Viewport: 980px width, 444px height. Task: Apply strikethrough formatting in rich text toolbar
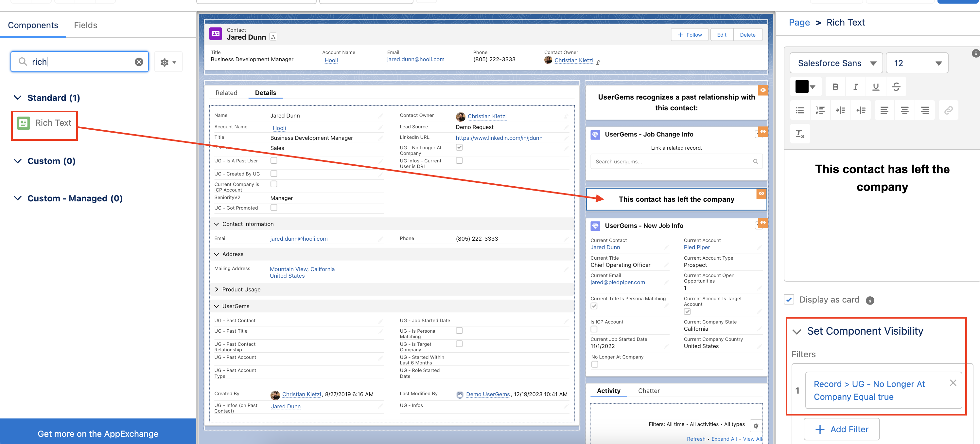tap(896, 87)
